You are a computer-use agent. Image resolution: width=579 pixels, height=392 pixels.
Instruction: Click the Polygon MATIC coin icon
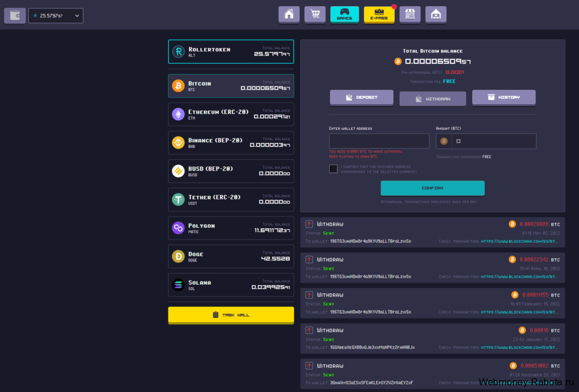tap(178, 228)
